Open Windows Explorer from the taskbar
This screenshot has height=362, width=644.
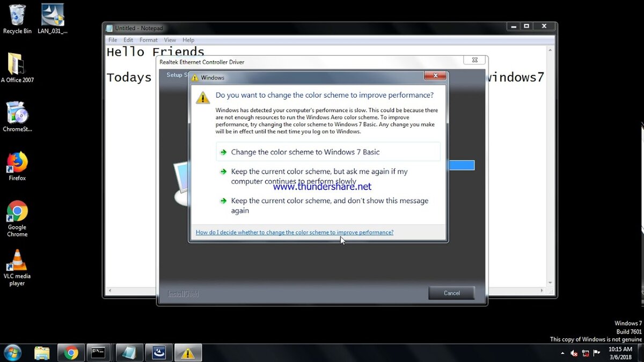[x=42, y=353]
